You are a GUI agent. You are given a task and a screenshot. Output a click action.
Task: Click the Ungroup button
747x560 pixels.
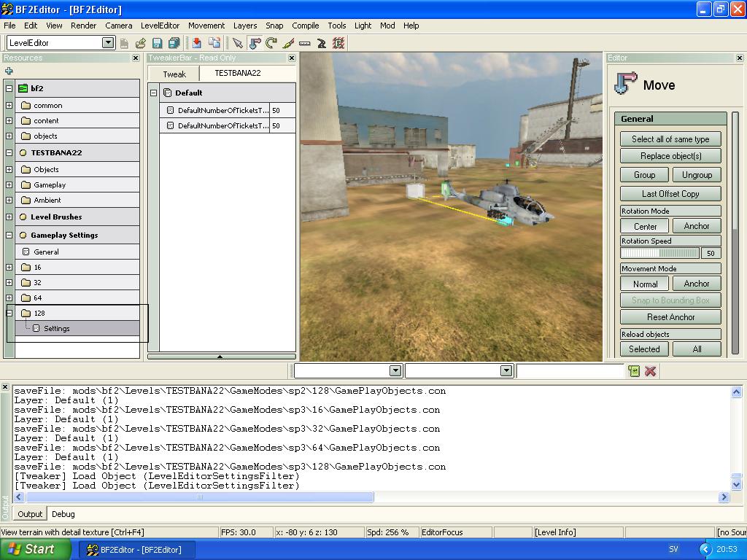(697, 175)
